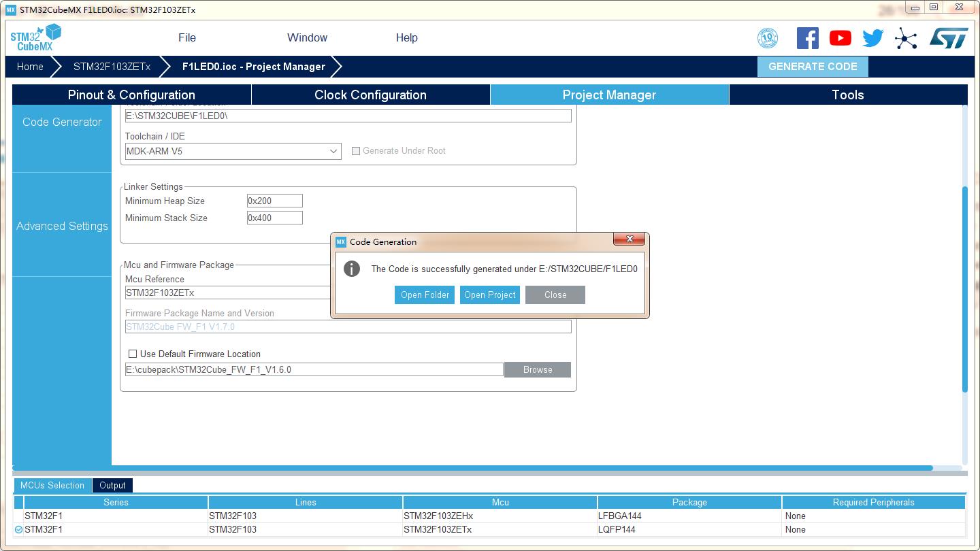The width and height of the screenshot is (980, 551).
Task: Sort by Required Peripherals column header
Action: pos(874,502)
